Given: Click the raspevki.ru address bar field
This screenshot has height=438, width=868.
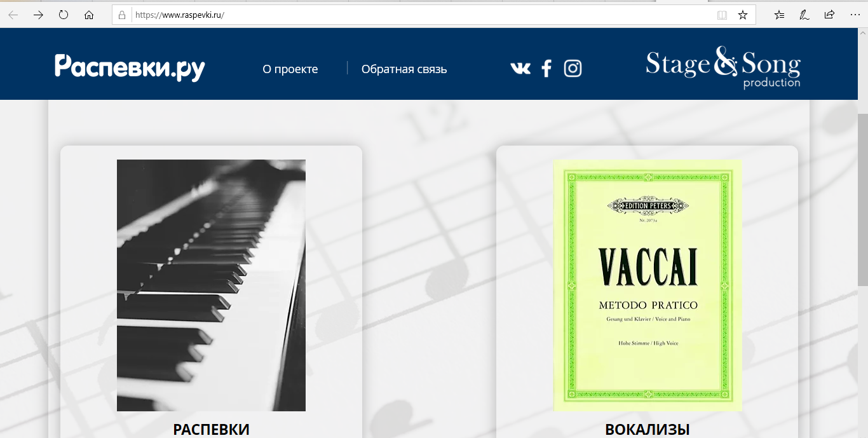Looking at the screenshot, I should 419,15.
